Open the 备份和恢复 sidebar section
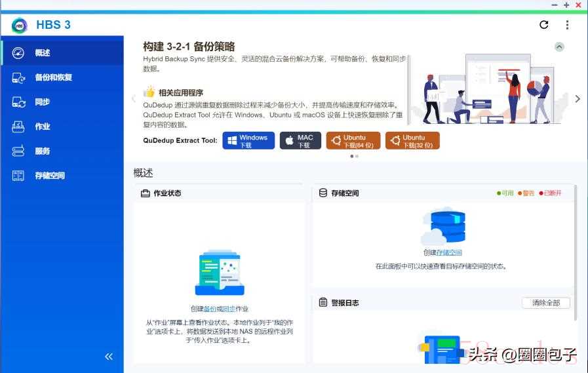This screenshot has width=588, height=373. (62, 77)
